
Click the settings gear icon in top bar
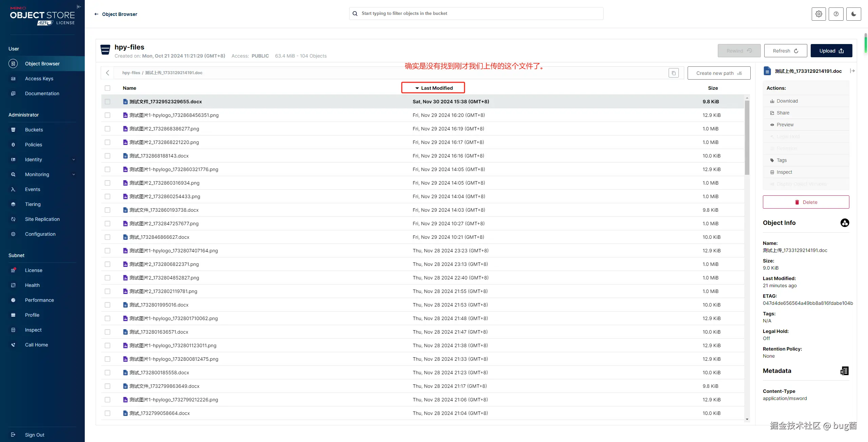pyautogui.click(x=818, y=14)
